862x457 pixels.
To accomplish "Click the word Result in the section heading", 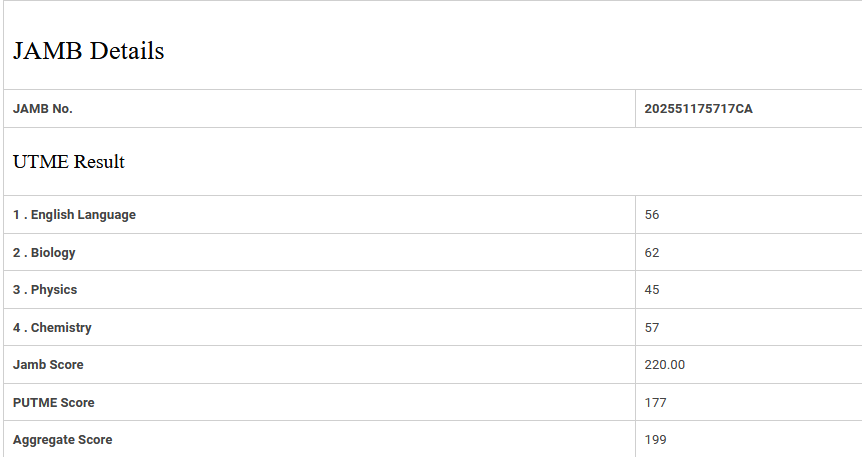I will 98,162.
